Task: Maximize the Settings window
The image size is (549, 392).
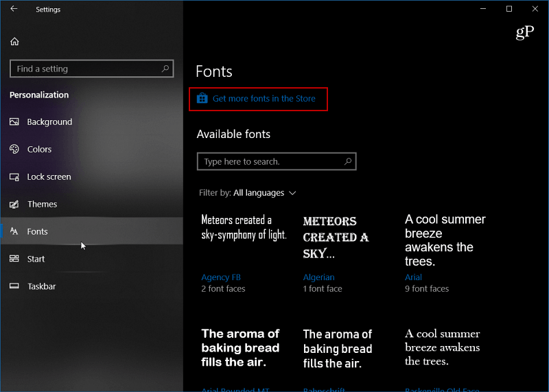Action: click(x=509, y=9)
